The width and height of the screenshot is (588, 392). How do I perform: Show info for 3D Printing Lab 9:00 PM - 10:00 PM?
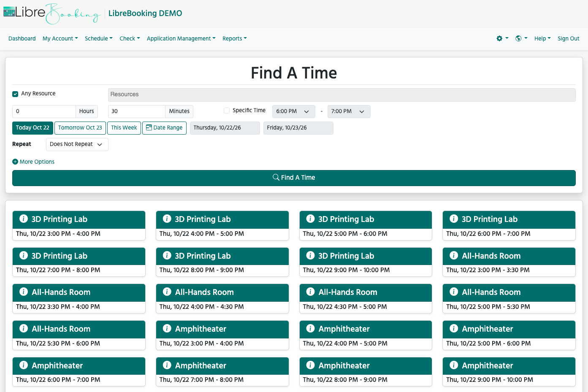[x=311, y=255]
